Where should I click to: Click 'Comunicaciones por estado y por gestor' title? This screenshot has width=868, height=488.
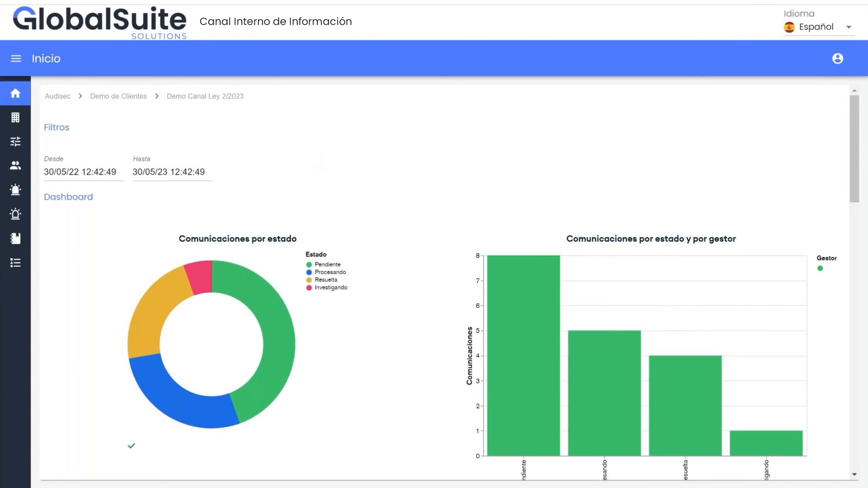point(651,239)
